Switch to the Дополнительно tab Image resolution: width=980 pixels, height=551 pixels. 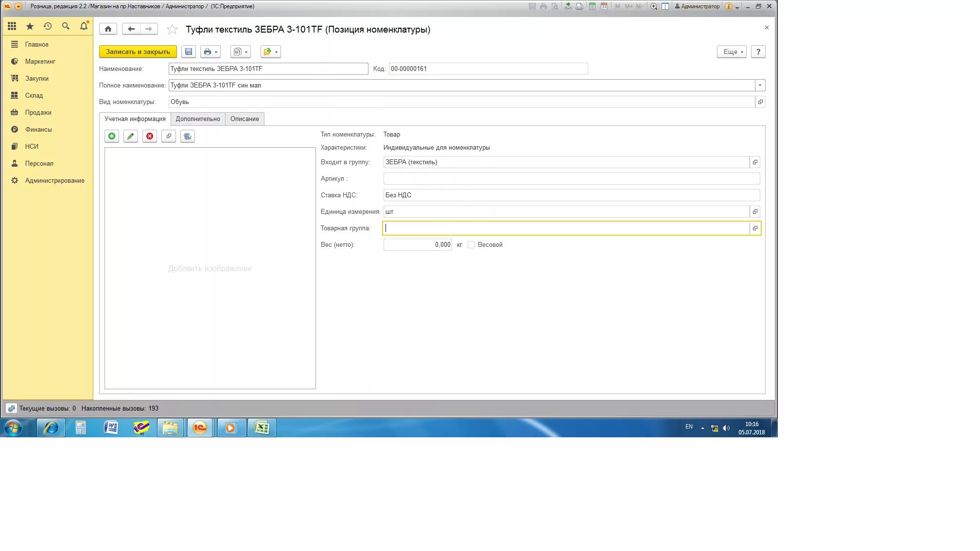pos(198,119)
